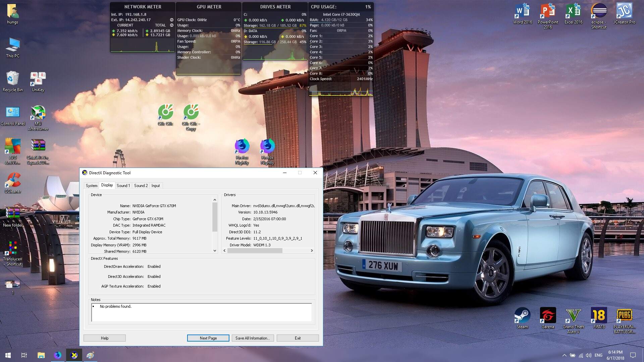The image size is (644, 362).
Task: Refresh the external IP in Network Meter
Action: [x=172, y=20]
